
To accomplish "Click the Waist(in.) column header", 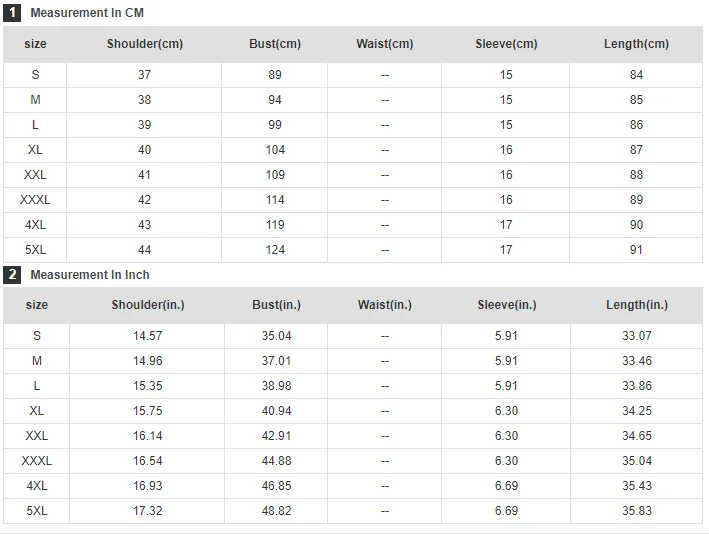I will click(x=385, y=305).
